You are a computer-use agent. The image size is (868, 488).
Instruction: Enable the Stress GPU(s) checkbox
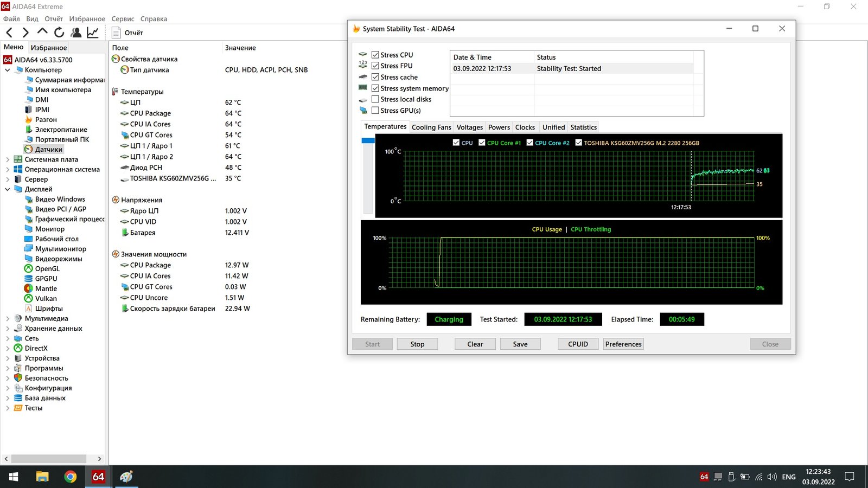coord(375,111)
